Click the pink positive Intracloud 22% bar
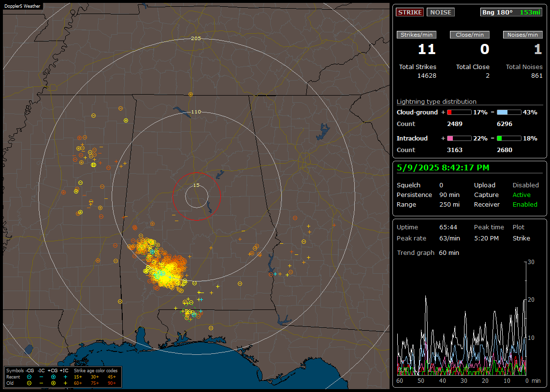The height and width of the screenshot is (392, 550). coord(459,139)
